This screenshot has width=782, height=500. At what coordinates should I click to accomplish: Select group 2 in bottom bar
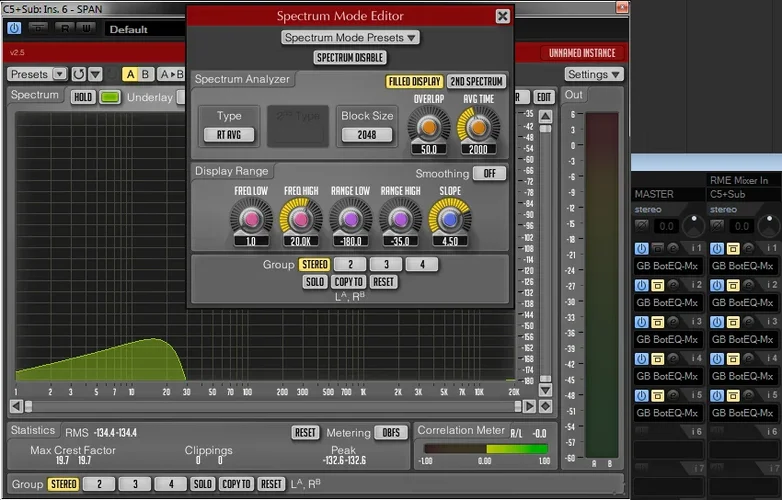pos(99,484)
